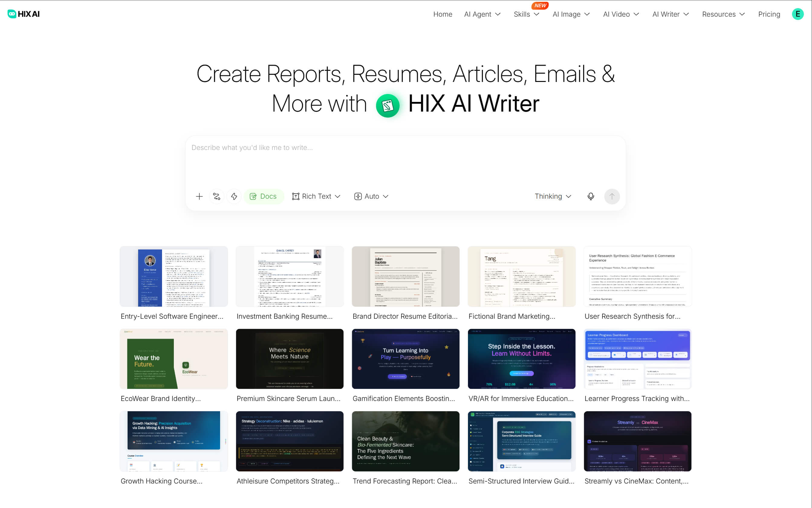
Task: Click 'Athleisure Competitors Strateg...' title
Action: (288, 481)
